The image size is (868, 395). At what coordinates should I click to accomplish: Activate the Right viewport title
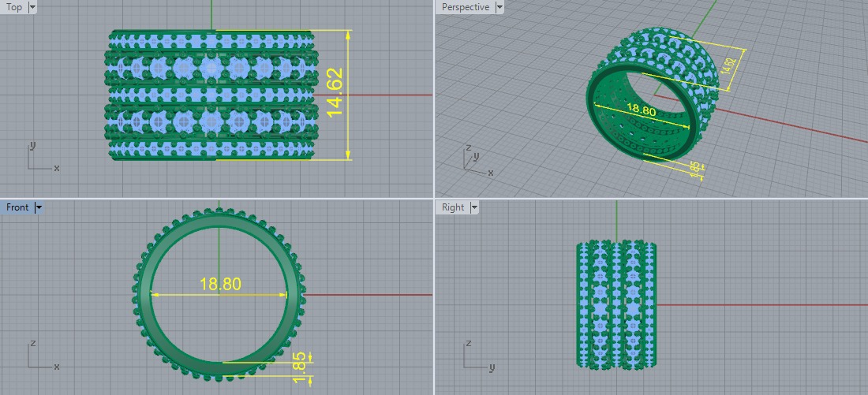tap(453, 207)
